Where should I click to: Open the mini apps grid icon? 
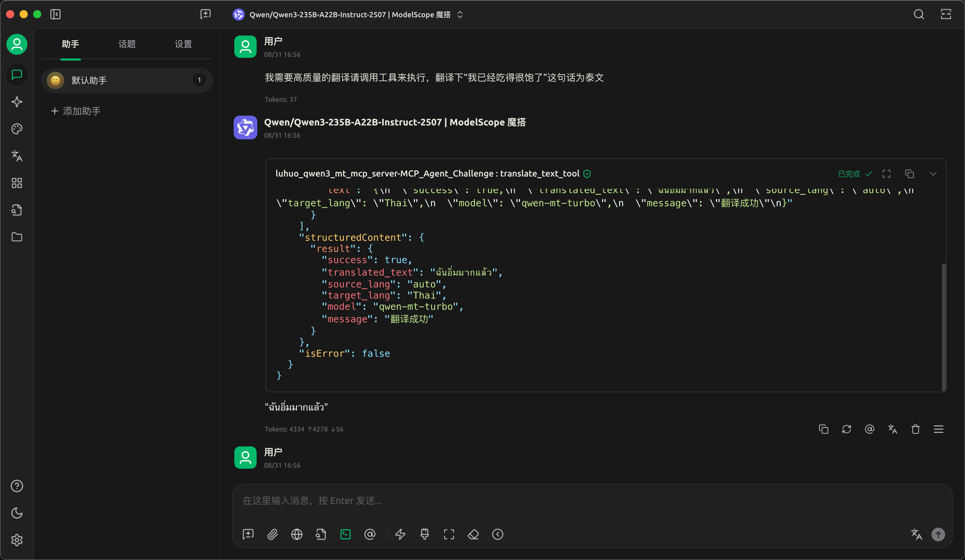17,183
